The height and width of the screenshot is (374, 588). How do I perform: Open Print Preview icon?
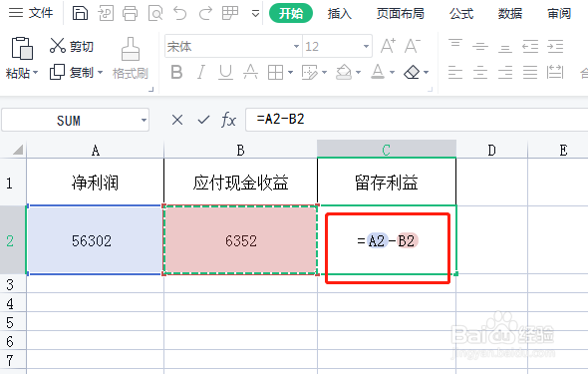(x=155, y=14)
